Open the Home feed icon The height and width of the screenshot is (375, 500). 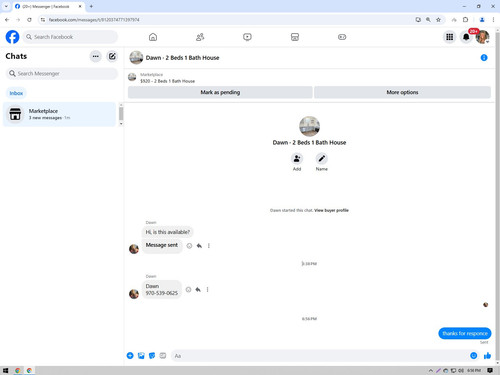pos(153,37)
